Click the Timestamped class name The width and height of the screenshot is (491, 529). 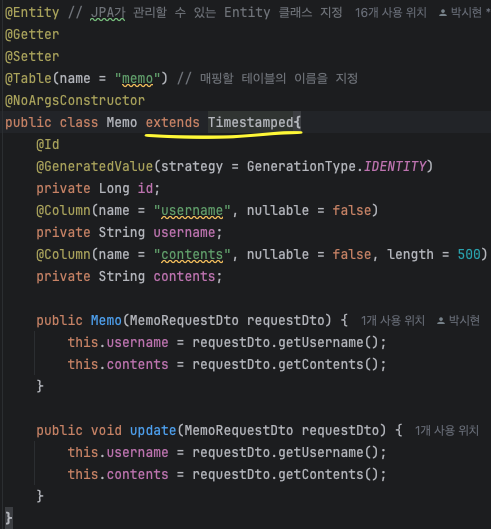click(251, 122)
